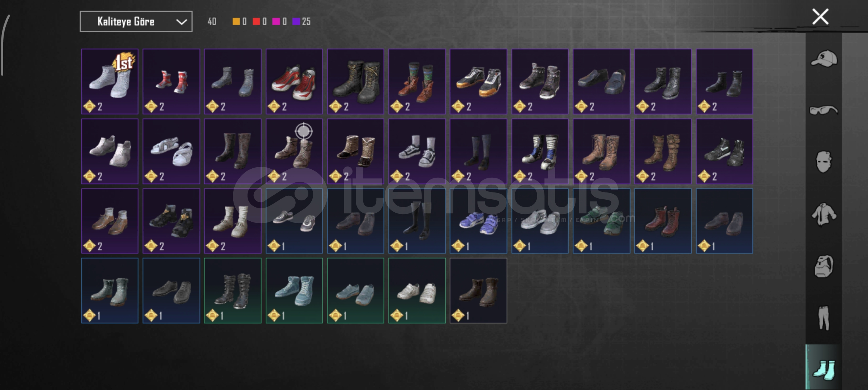Expand the sort menu chevron arrow
This screenshot has width=868, height=390.
pyautogui.click(x=181, y=22)
